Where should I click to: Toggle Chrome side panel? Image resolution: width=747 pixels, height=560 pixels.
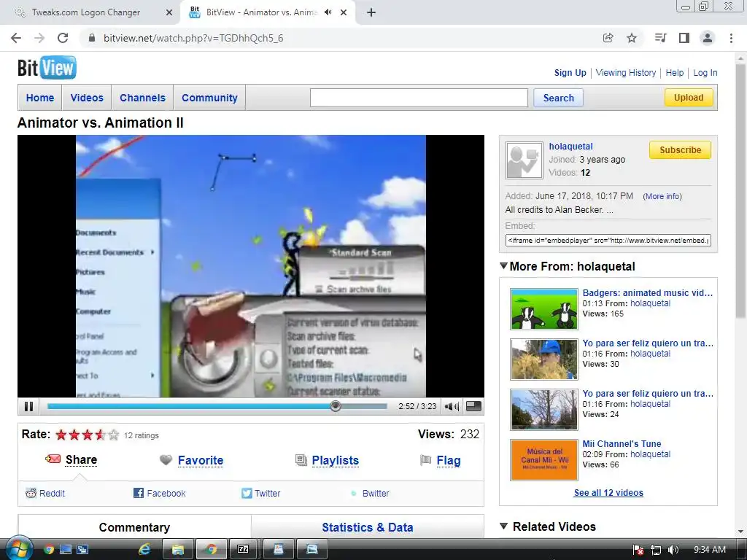point(684,38)
